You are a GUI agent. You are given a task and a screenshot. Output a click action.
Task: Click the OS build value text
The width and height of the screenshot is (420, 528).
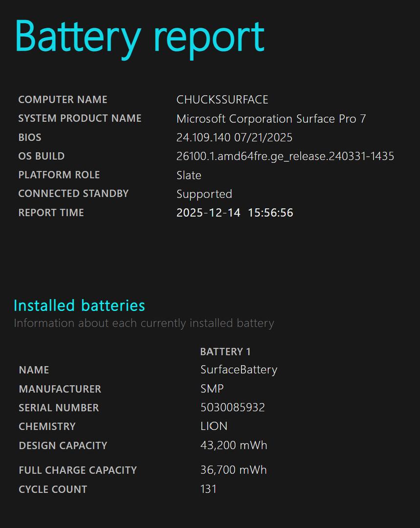pyautogui.click(x=285, y=156)
